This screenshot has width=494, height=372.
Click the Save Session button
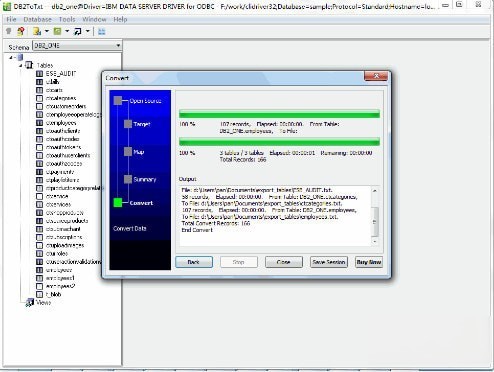tap(329, 262)
